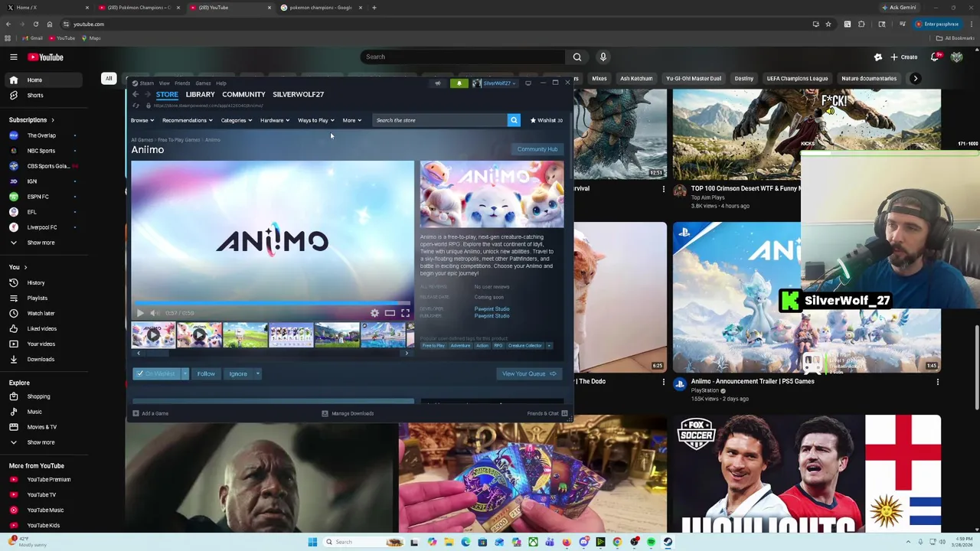The width and height of the screenshot is (980, 551).
Task: Click Add a Game in Steam
Action: click(151, 413)
